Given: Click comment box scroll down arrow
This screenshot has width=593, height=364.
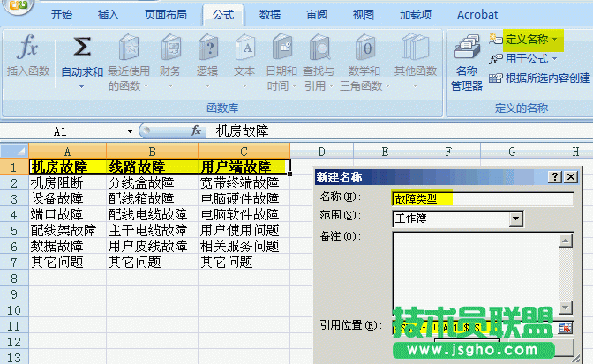Looking at the screenshot, I should click(x=566, y=308).
